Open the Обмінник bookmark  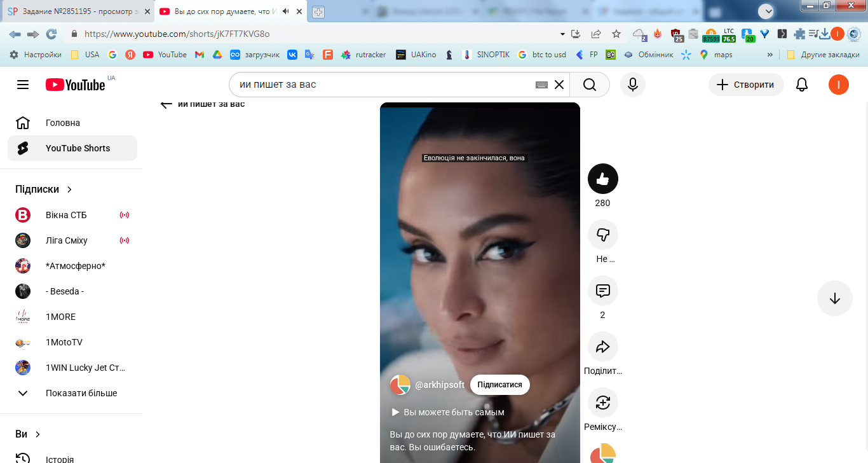click(648, 55)
